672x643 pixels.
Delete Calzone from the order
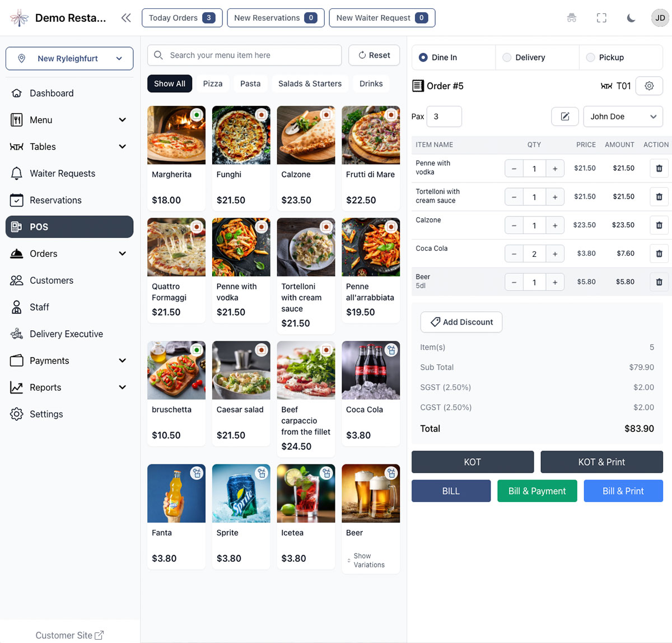click(x=659, y=225)
